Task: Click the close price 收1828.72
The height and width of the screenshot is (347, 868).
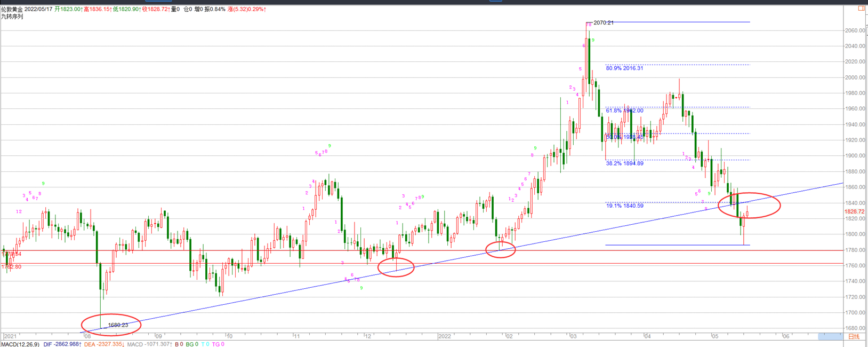Action: pos(156,10)
